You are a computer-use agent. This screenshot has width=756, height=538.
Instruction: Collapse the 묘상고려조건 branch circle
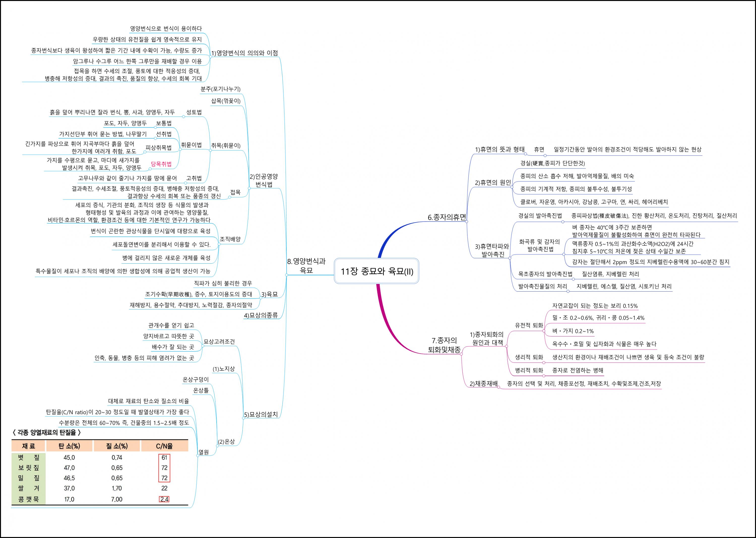[x=203, y=346]
